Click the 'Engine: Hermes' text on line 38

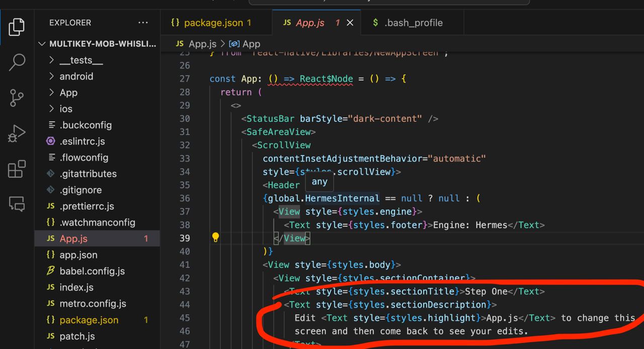pyautogui.click(x=470, y=225)
